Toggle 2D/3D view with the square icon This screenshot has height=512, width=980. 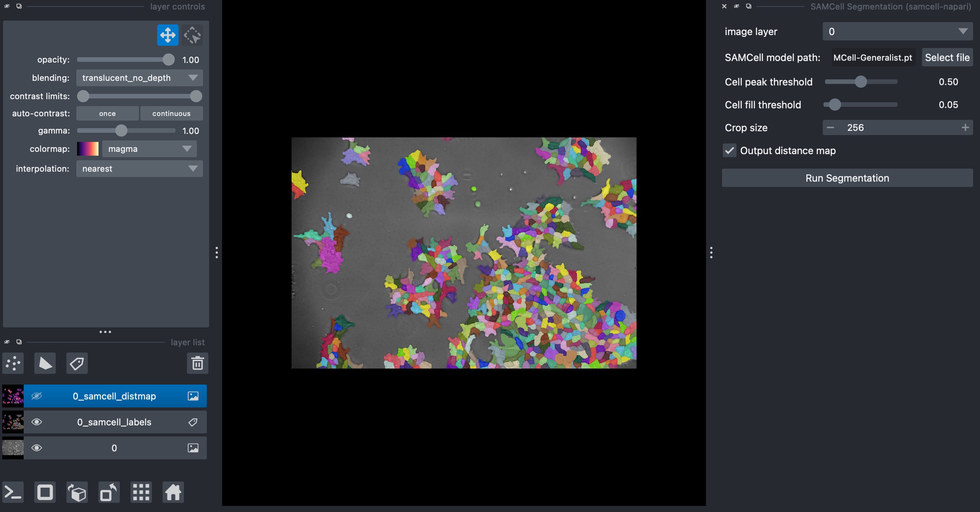click(45, 492)
